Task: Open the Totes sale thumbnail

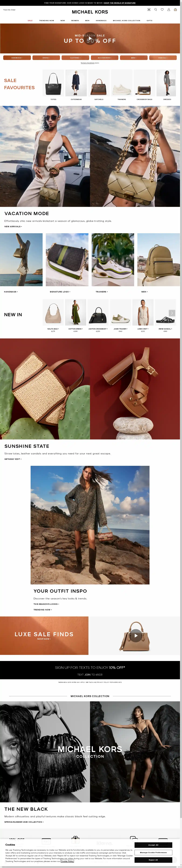Action: (x=53, y=85)
